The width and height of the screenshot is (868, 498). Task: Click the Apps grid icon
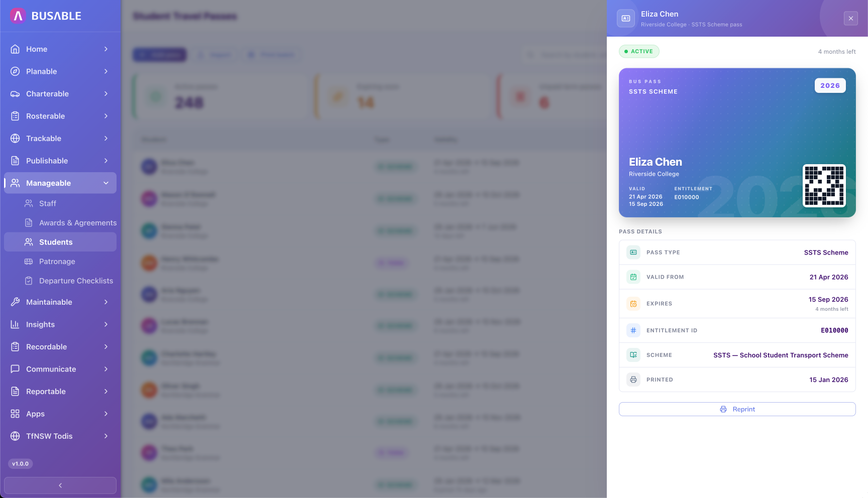click(x=15, y=414)
